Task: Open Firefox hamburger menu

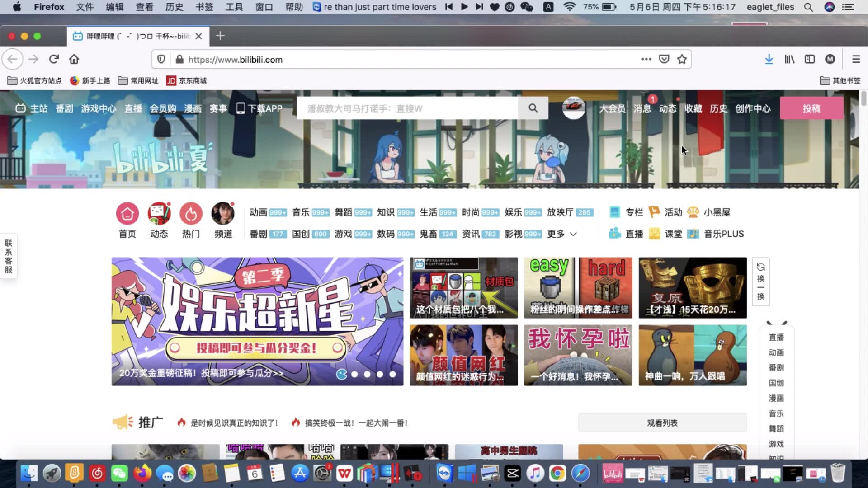Action: click(856, 59)
